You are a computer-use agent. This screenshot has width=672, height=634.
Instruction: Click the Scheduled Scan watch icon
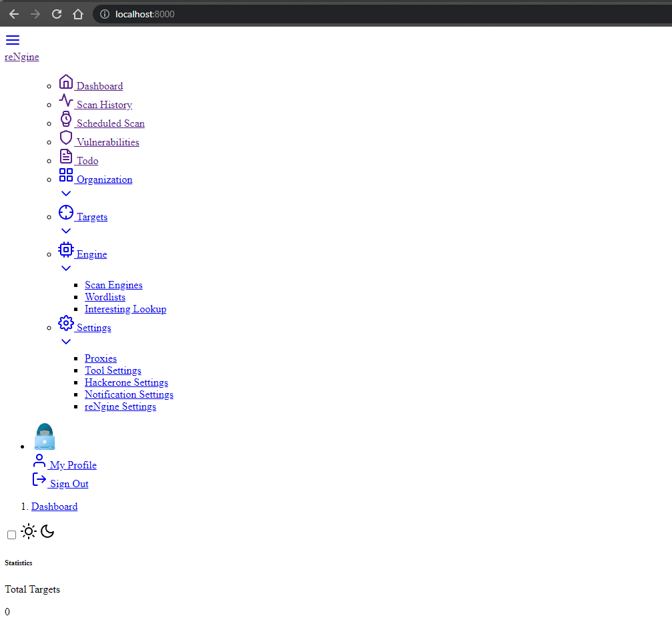point(66,119)
